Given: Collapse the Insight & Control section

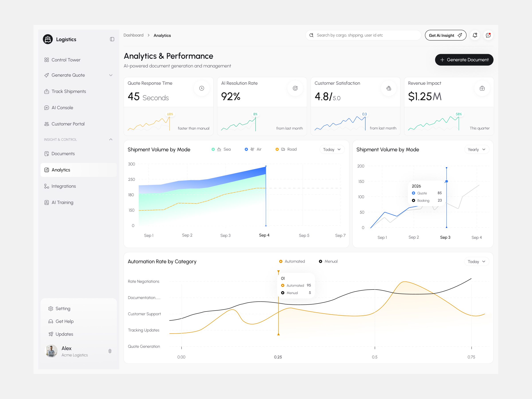Looking at the screenshot, I should tap(111, 139).
